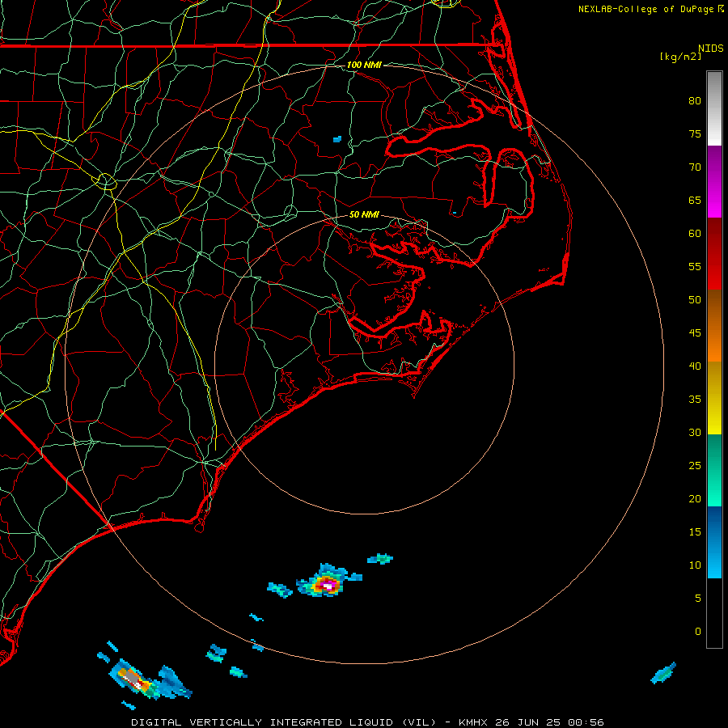728x728 pixels.
Task: Click the 45 value on the scale
Action: coord(695,333)
